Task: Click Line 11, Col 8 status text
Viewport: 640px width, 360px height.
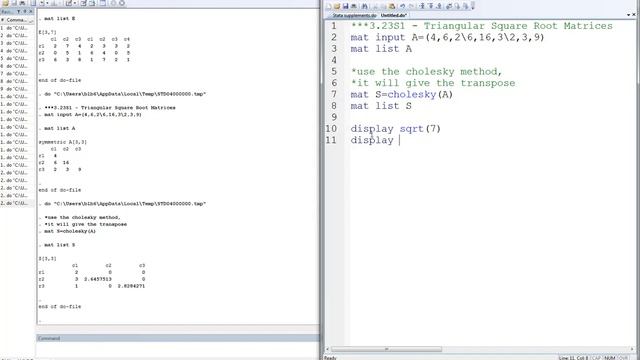Action: (x=573, y=358)
